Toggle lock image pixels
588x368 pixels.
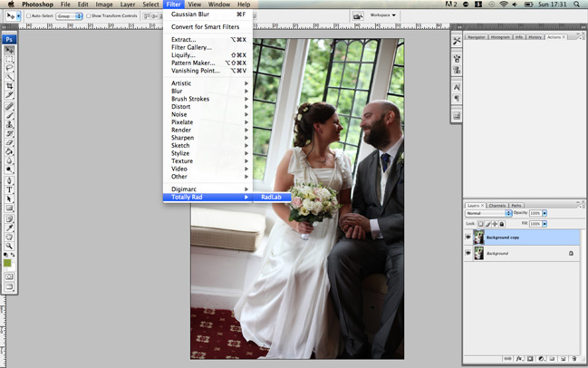(x=487, y=224)
